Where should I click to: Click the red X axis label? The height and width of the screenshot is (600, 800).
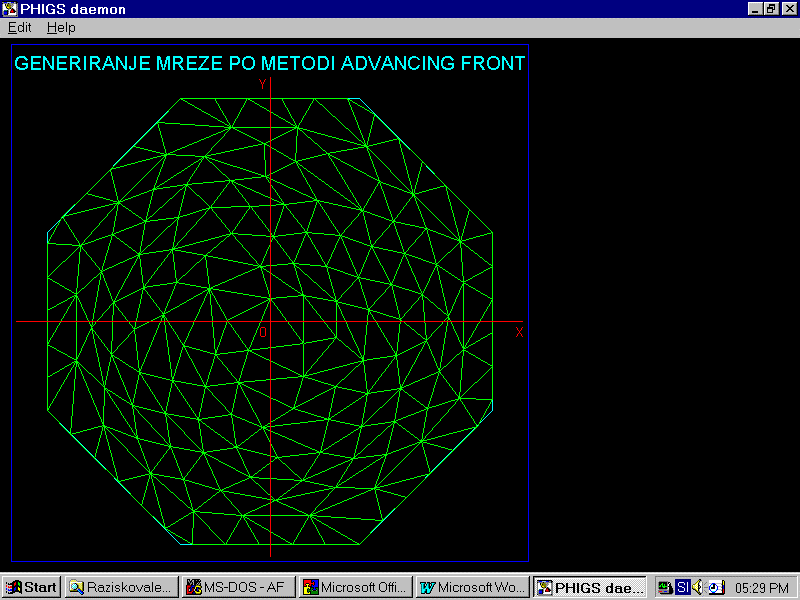519,333
